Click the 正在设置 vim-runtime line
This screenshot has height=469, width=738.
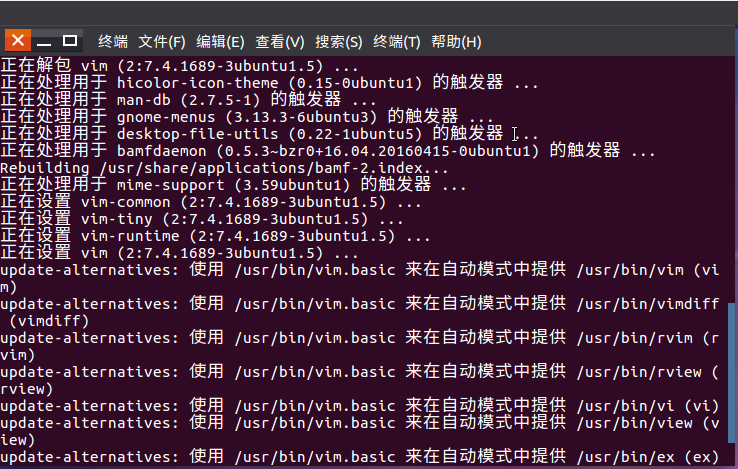tap(215, 236)
